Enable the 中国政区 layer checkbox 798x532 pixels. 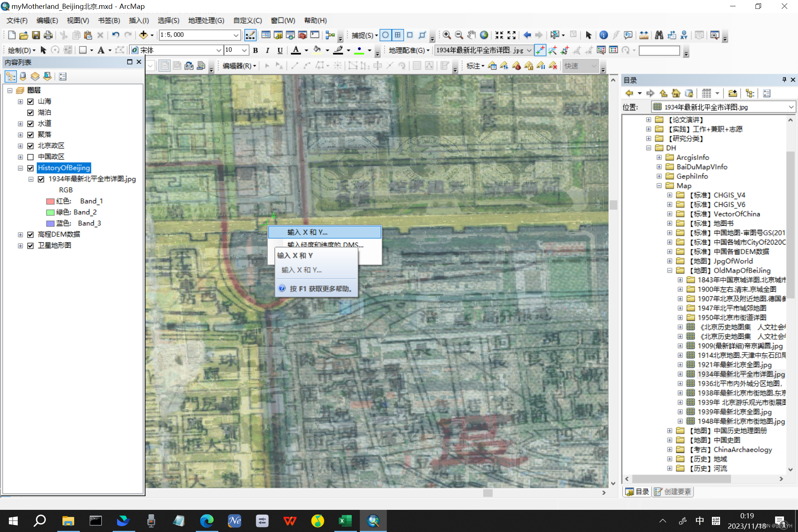tap(31, 157)
